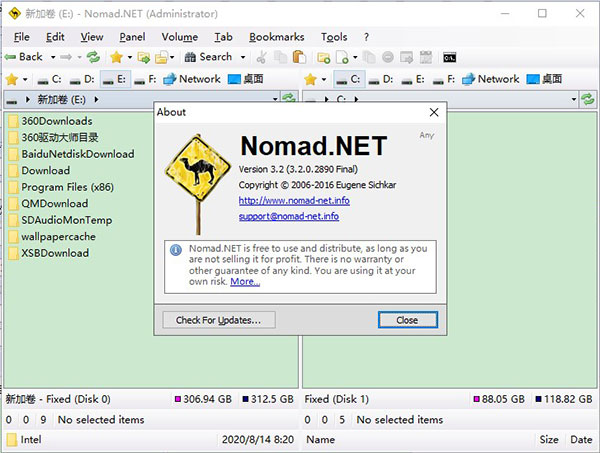Click the Cut scissors icon
The width and height of the screenshot is (600, 453).
(x=262, y=57)
